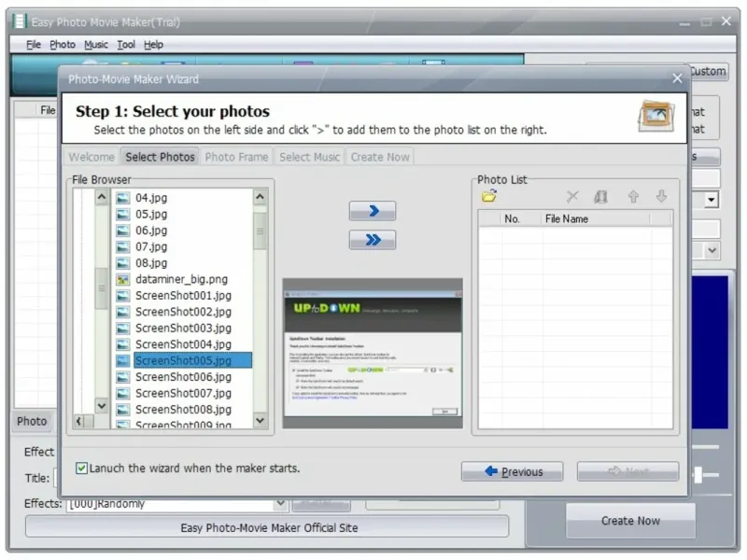
Task: Click file icon beside dataminer_big.png
Action: 123,279
